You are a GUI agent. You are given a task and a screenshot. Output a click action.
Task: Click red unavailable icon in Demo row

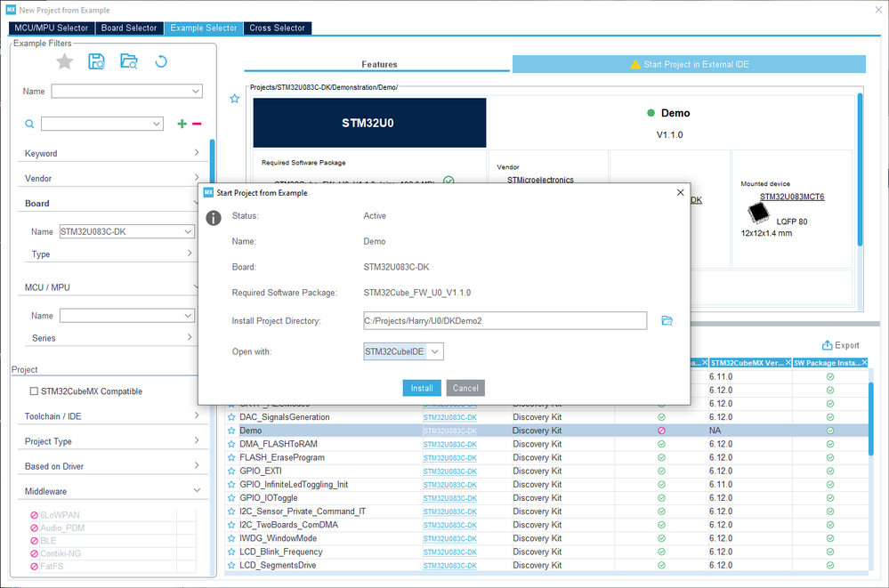tap(661, 431)
